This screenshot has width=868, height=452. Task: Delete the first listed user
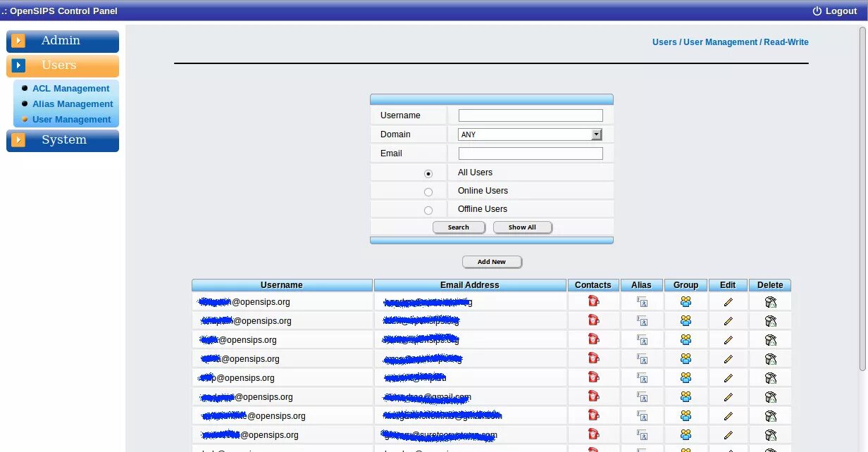coord(771,302)
